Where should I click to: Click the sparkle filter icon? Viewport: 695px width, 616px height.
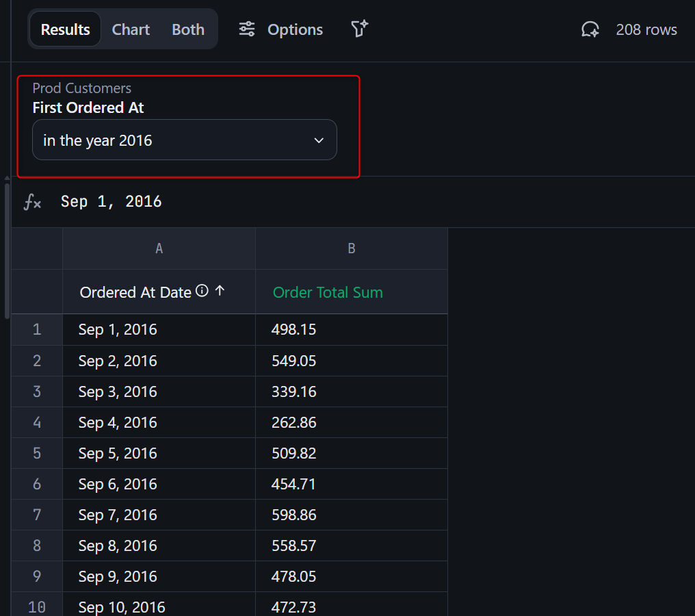point(359,29)
